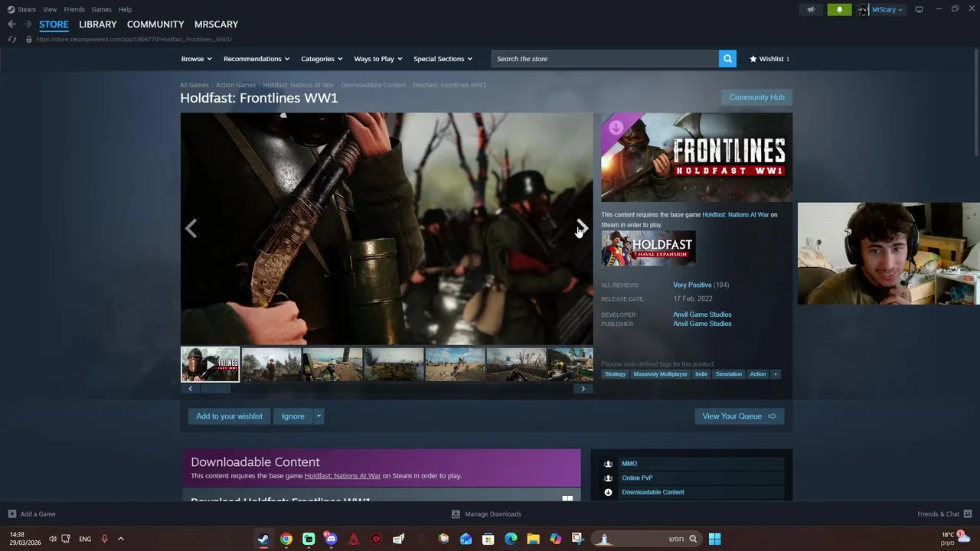980x551 pixels.
Task: Open the Anvil Game Studios developer link
Action: click(x=702, y=315)
